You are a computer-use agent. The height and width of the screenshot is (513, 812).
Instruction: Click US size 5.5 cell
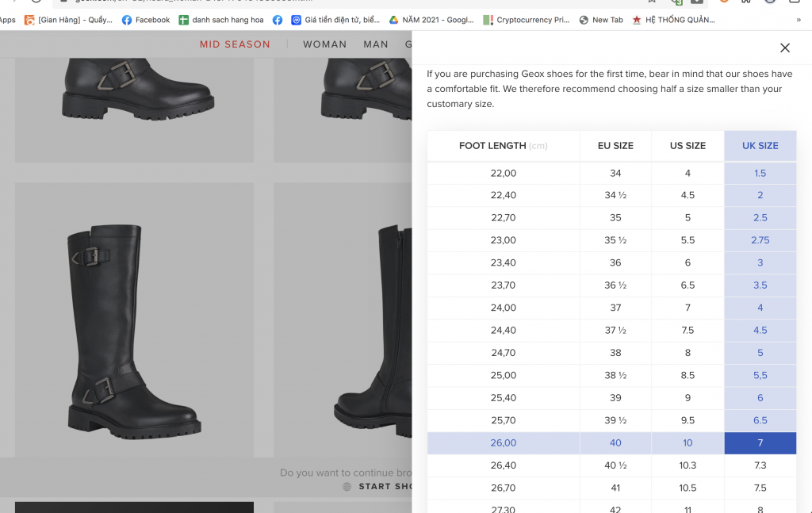click(x=688, y=240)
